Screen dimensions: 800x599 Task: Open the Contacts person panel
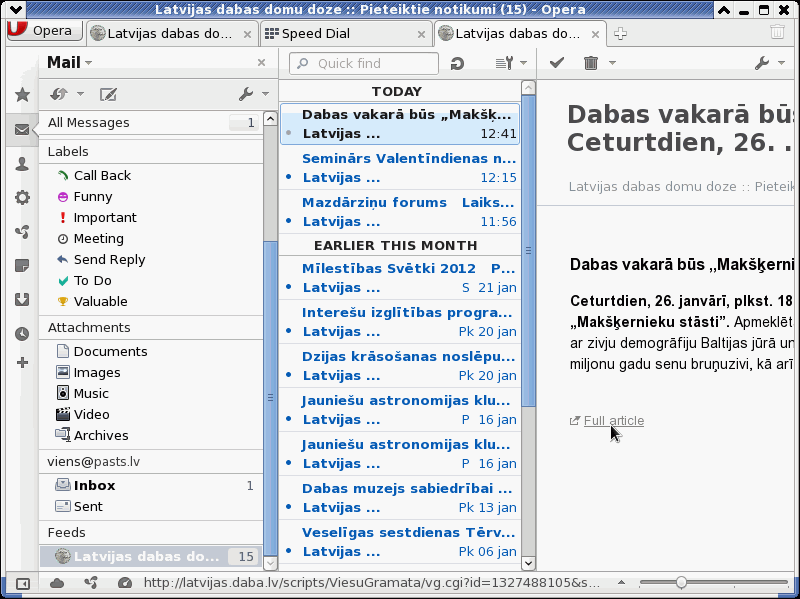point(22,164)
